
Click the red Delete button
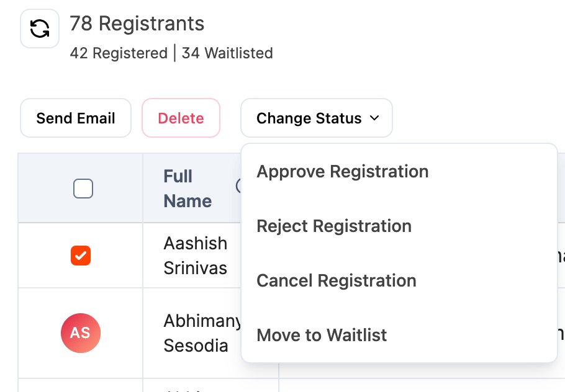(181, 118)
